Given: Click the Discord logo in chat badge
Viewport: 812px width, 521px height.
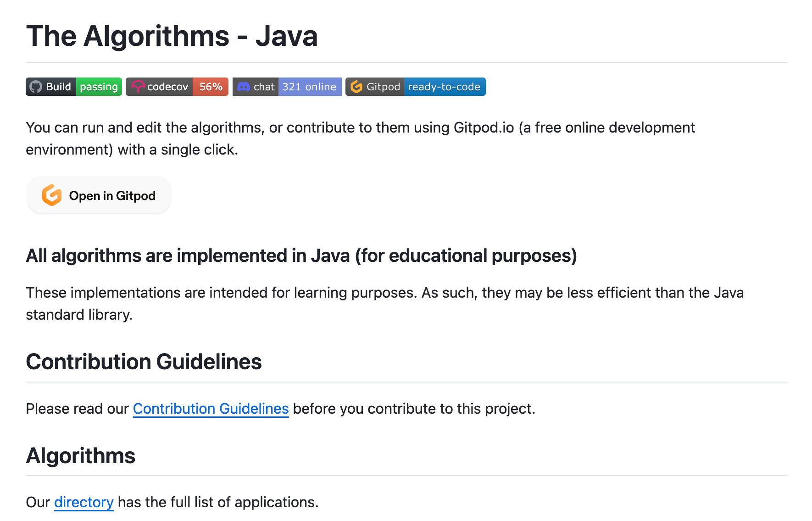Looking at the screenshot, I should click(244, 87).
